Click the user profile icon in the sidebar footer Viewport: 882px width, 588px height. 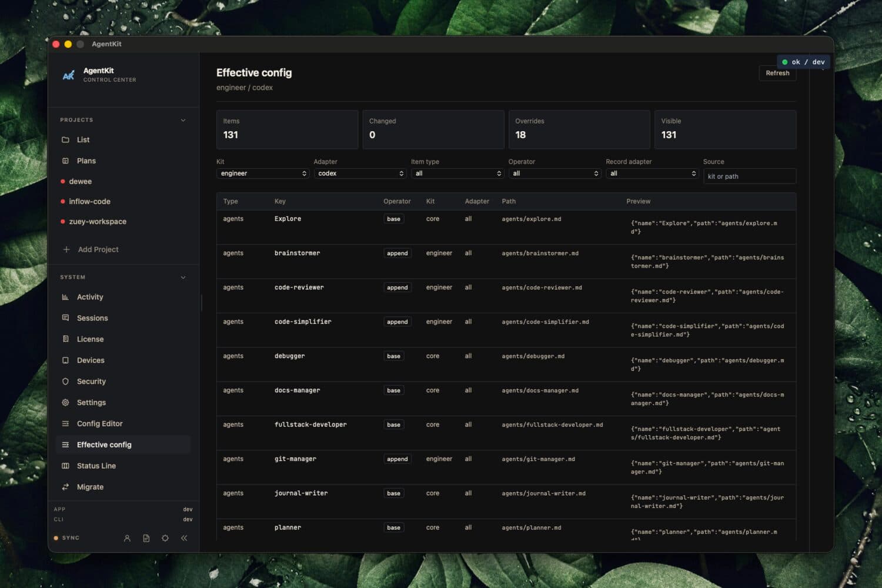(x=127, y=538)
